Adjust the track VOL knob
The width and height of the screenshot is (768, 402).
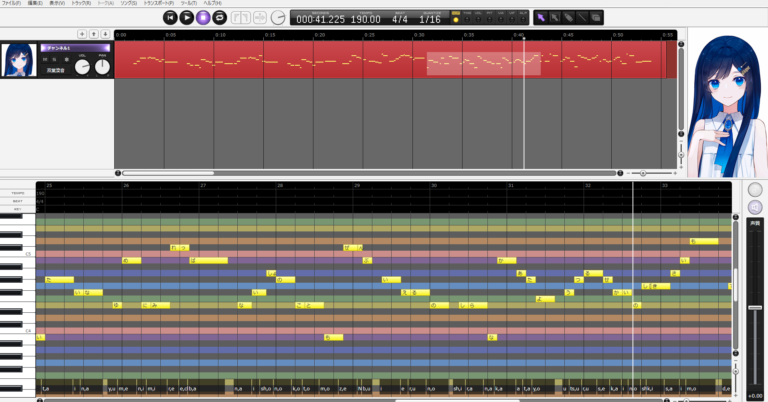83,67
